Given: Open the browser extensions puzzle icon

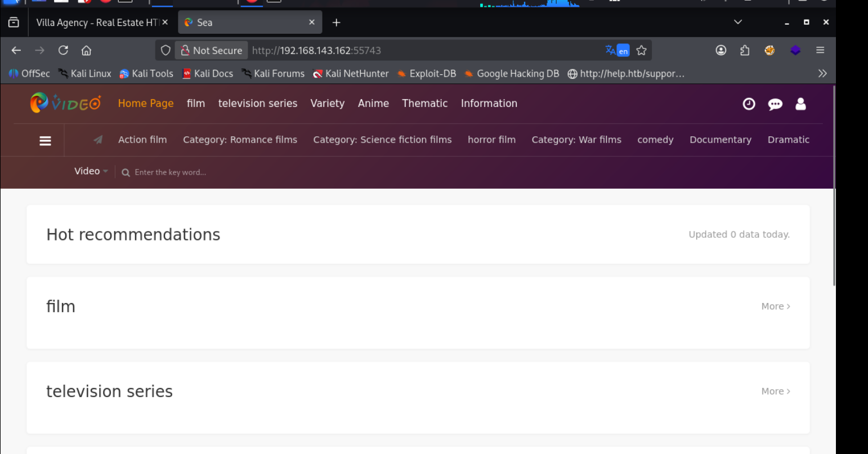Looking at the screenshot, I should (x=745, y=50).
